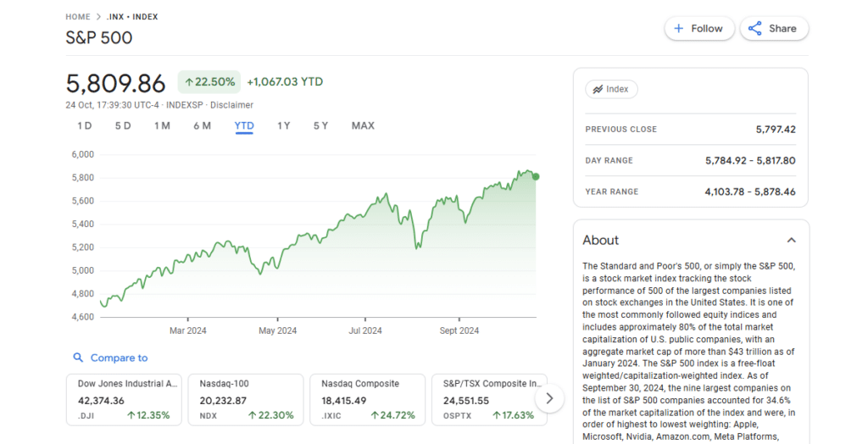Click the plus icon in the Follow button
Viewport: 868px width, 444px height.
tap(679, 28)
